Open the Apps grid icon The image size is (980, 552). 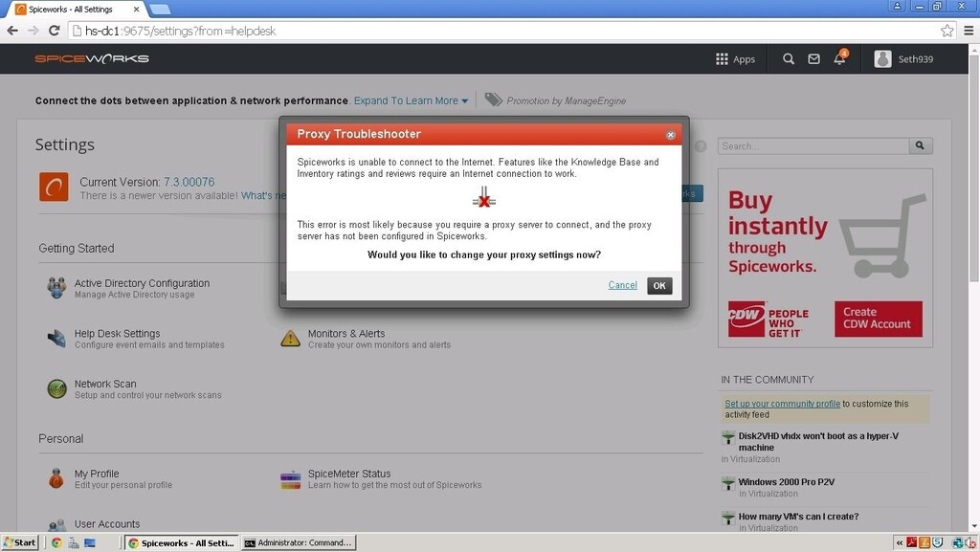click(722, 58)
